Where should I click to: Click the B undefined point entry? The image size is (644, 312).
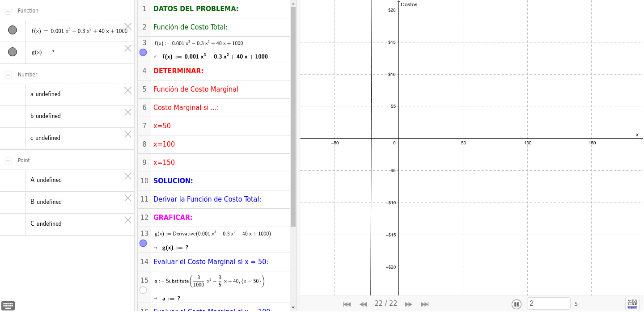pos(46,202)
